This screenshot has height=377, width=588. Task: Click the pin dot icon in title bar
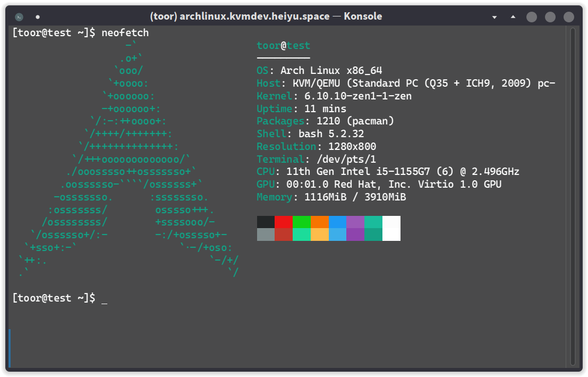tap(38, 17)
